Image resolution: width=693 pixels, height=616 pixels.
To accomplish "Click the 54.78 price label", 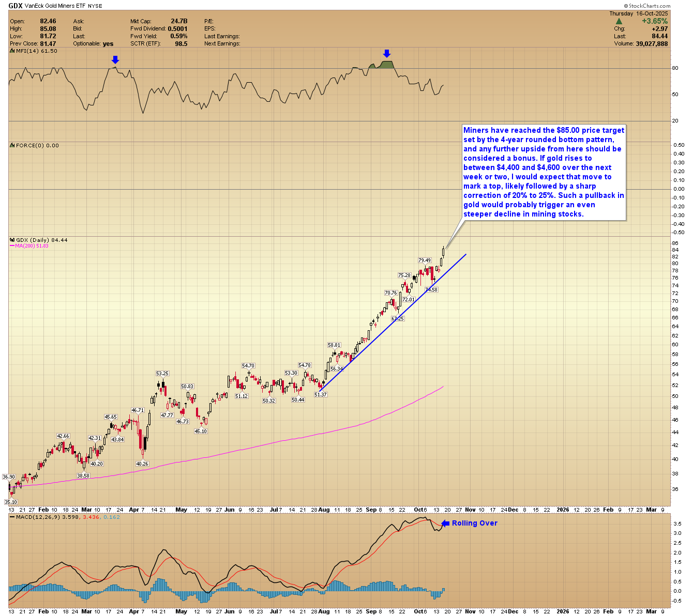I will pyautogui.click(x=305, y=365).
